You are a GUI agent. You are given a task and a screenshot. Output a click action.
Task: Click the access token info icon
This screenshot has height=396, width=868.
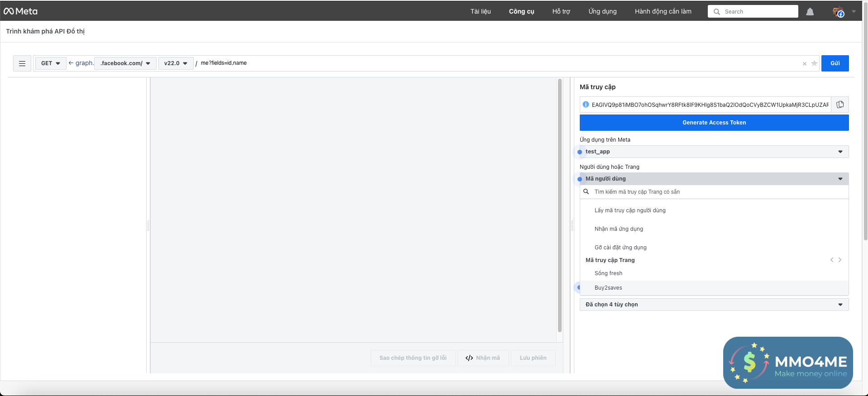tap(586, 105)
